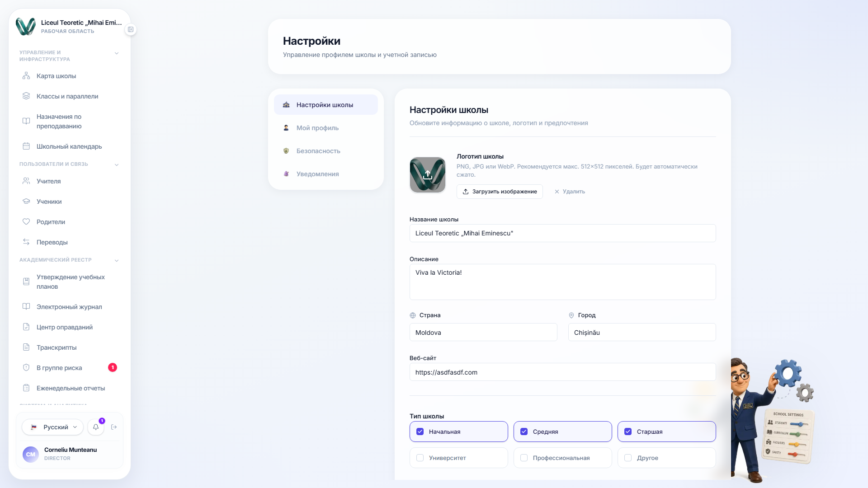Collapse the Управление и инфраструктура section
This screenshot has width=868, height=488.
(117, 53)
